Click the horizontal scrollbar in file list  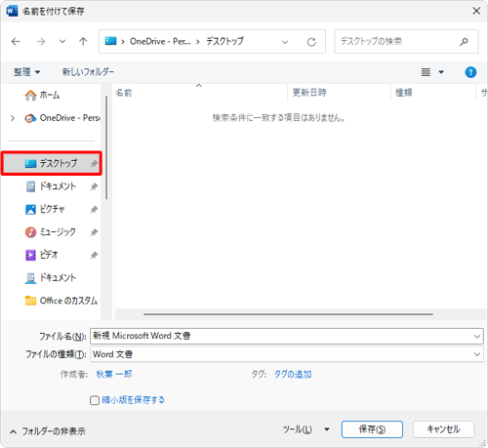coord(288,314)
